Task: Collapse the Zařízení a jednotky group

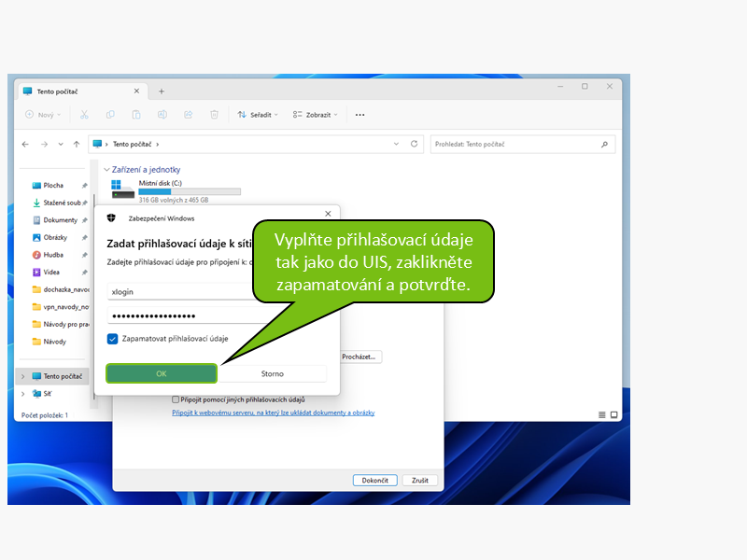Action: pyautogui.click(x=106, y=170)
